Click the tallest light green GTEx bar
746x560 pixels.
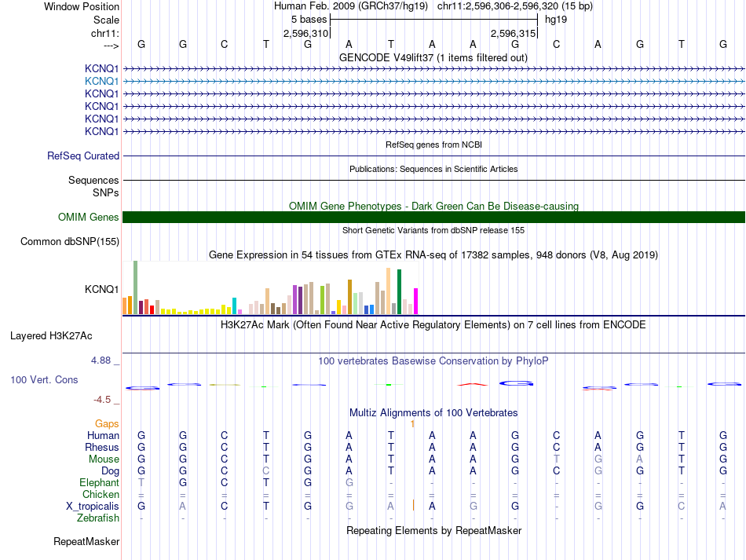click(135, 287)
